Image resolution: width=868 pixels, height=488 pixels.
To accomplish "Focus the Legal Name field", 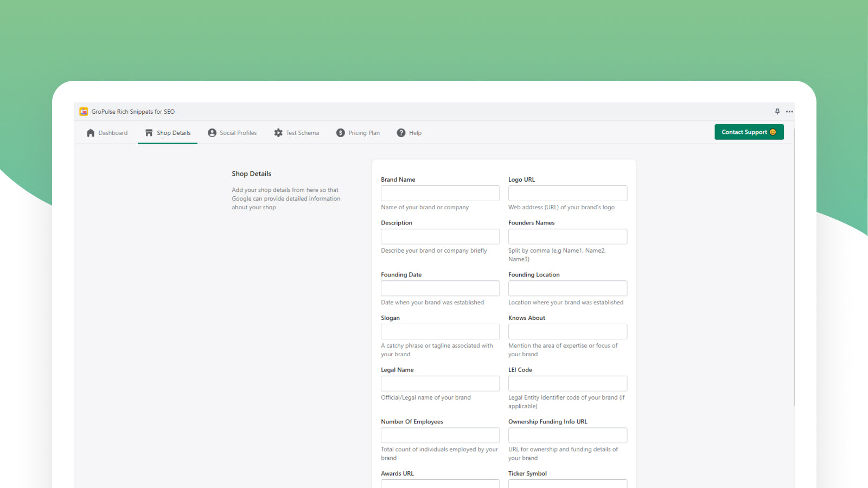I will pos(440,383).
